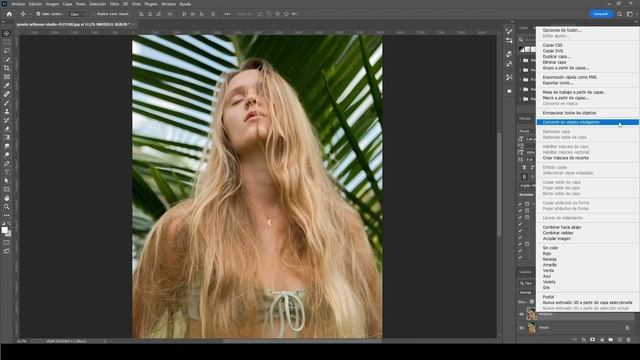Select the Crop tool
The width and height of the screenshot is (640, 360).
pos(7,68)
